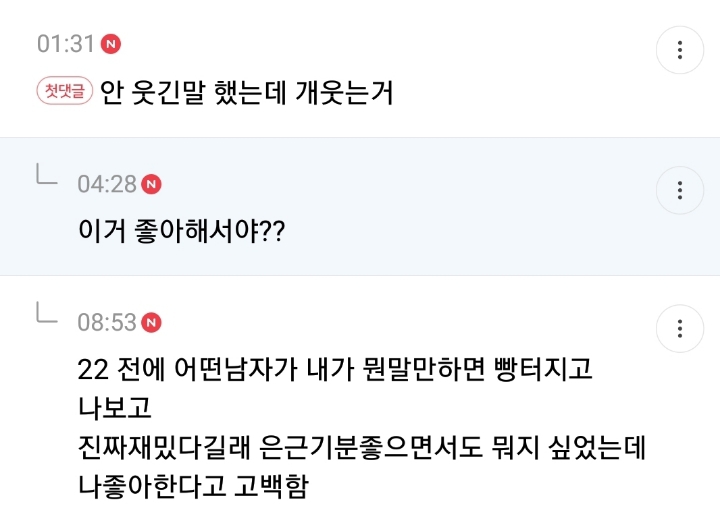This screenshot has width=720, height=531.
Task: Click the red N badge beside 04:28
Action: [x=151, y=184]
